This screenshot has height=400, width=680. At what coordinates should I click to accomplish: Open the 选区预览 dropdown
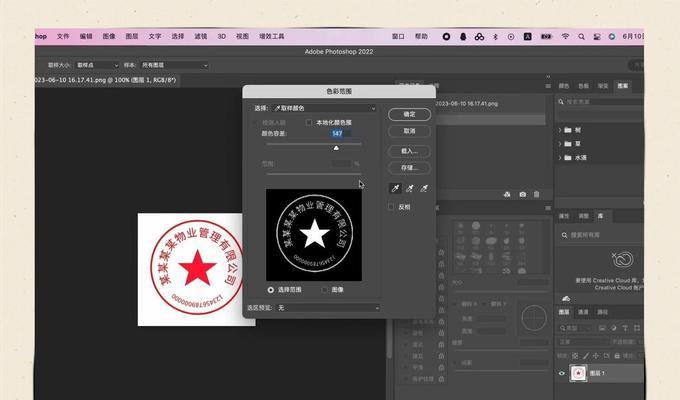point(328,308)
